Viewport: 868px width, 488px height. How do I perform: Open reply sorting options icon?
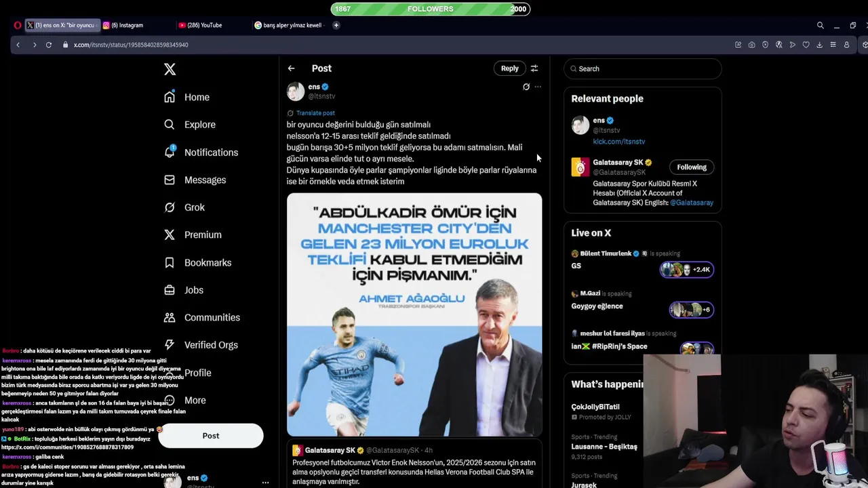(534, 68)
